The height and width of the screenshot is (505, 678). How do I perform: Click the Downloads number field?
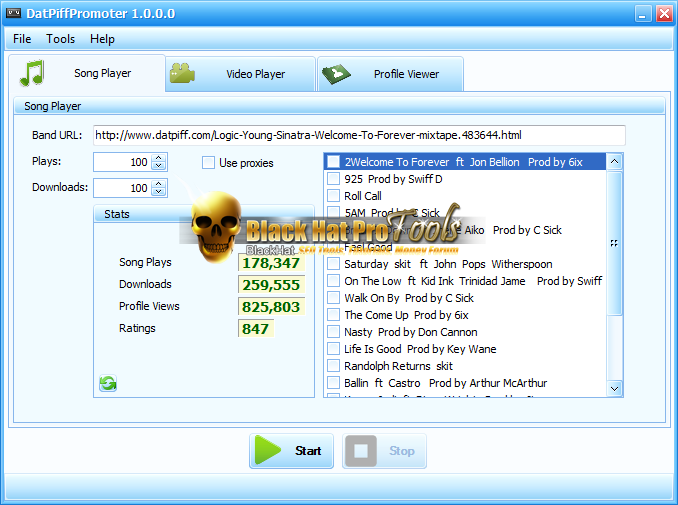(122, 188)
